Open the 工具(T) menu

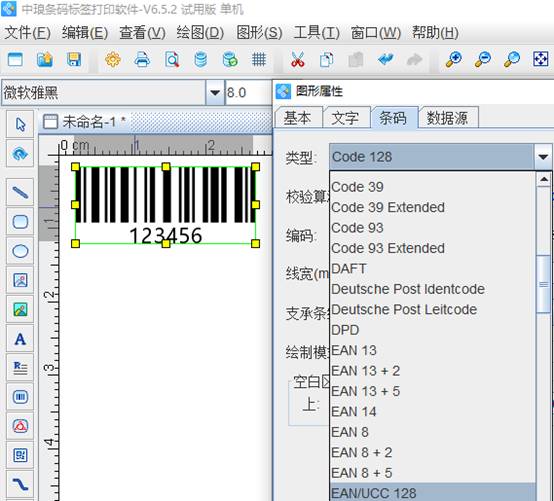pos(317,33)
